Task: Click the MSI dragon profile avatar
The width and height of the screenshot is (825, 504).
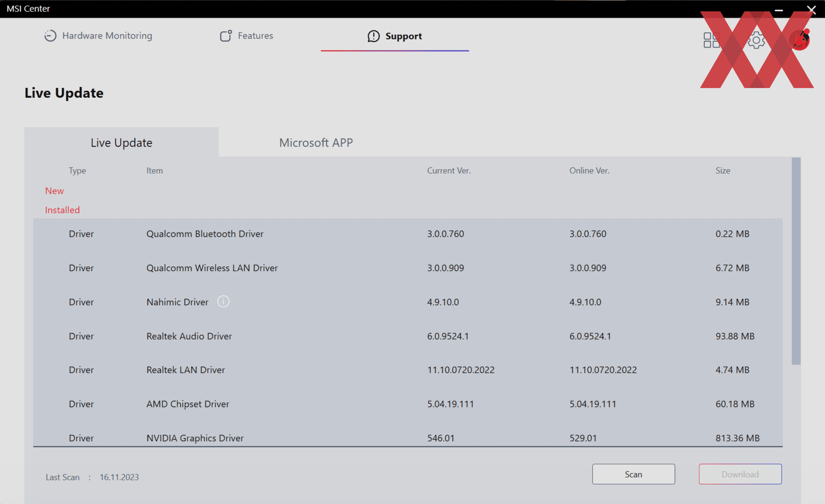Action: (x=800, y=40)
